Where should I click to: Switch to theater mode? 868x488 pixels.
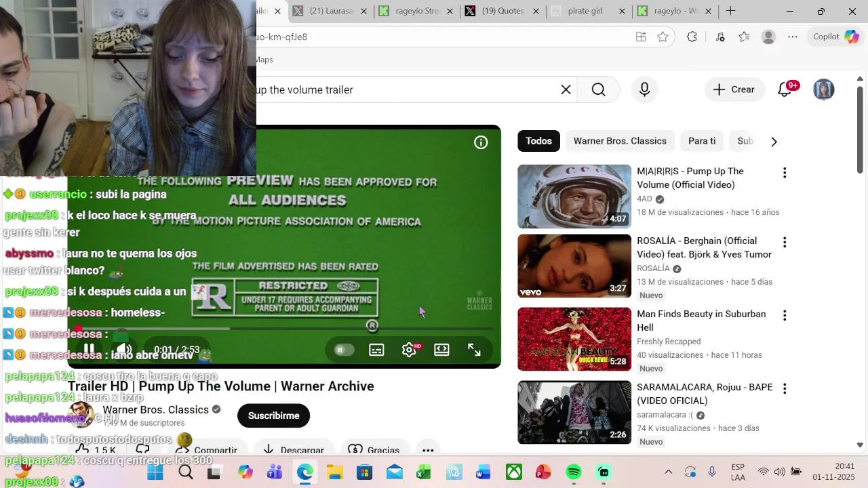click(441, 350)
